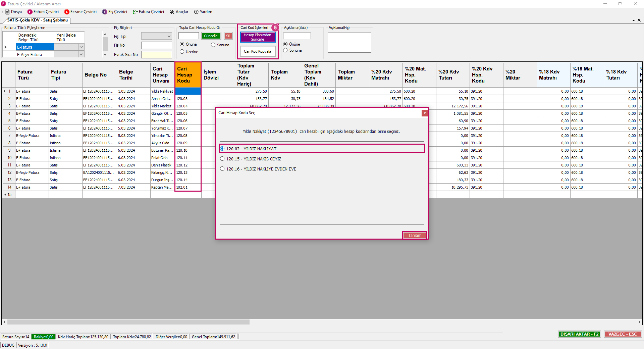Viewport: 644px width, 349px height.
Task: Click the pink F Fatura Çevirici icon
Action: click(30, 12)
